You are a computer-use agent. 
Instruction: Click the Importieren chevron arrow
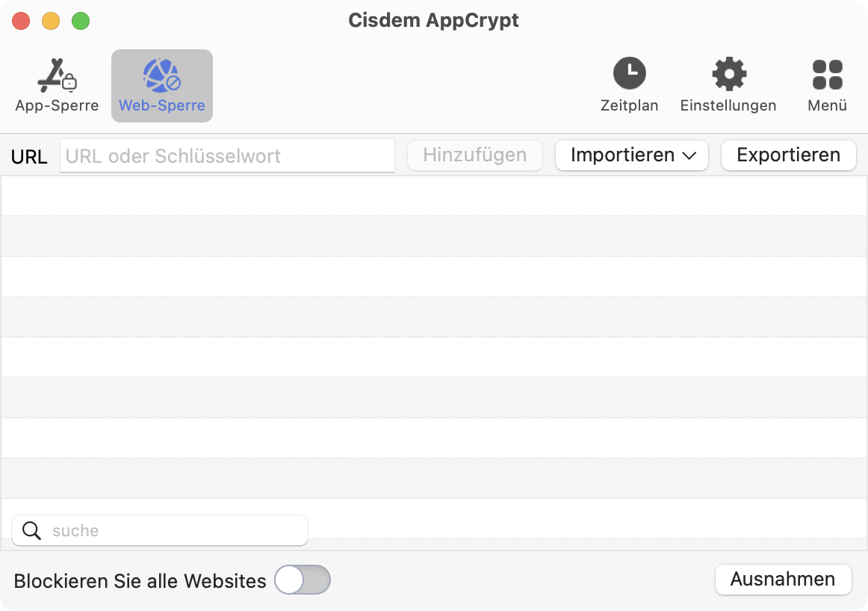(x=689, y=156)
